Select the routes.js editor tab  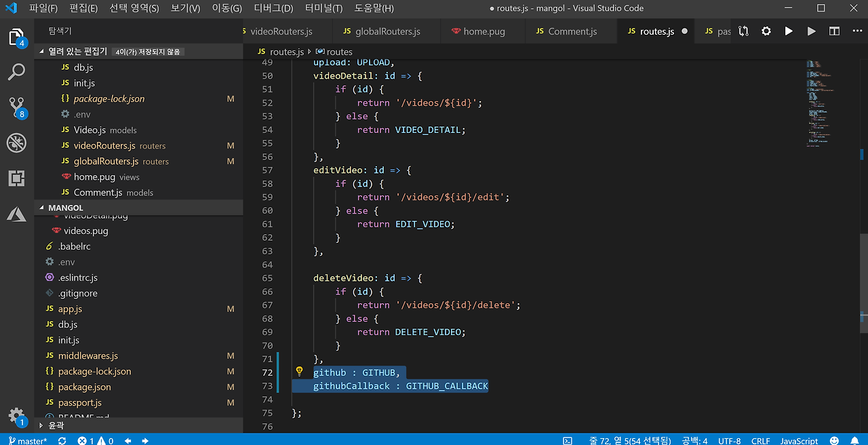click(x=656, y=31)
